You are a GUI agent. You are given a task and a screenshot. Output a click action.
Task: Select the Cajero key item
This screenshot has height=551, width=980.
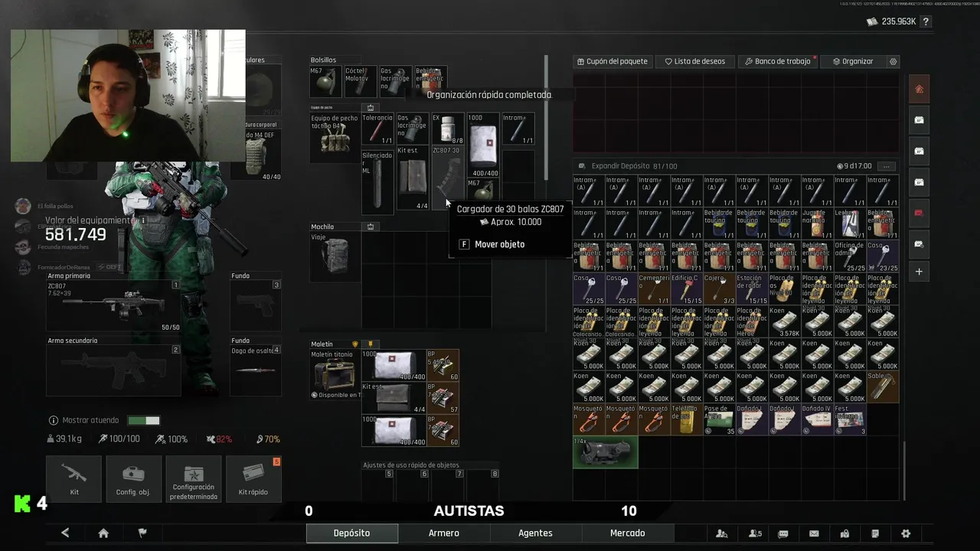pos(719,289)
